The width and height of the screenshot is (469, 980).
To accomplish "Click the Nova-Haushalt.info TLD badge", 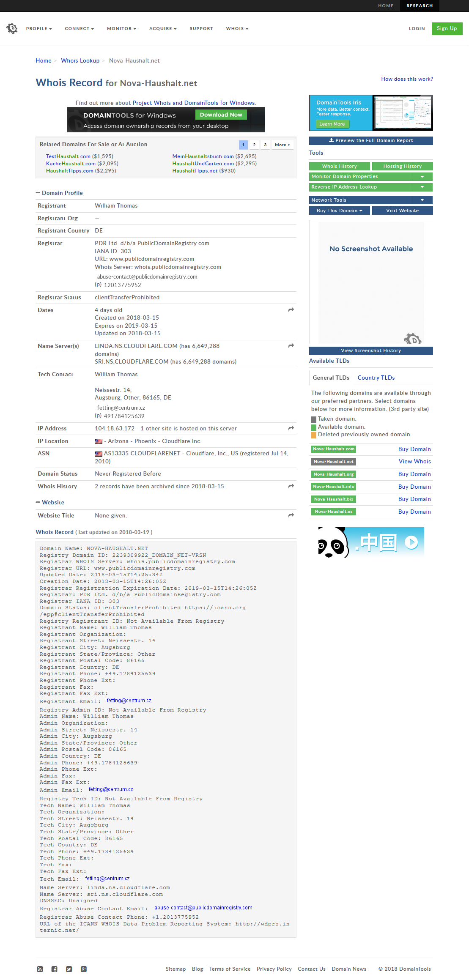I will tap(334, 487).
